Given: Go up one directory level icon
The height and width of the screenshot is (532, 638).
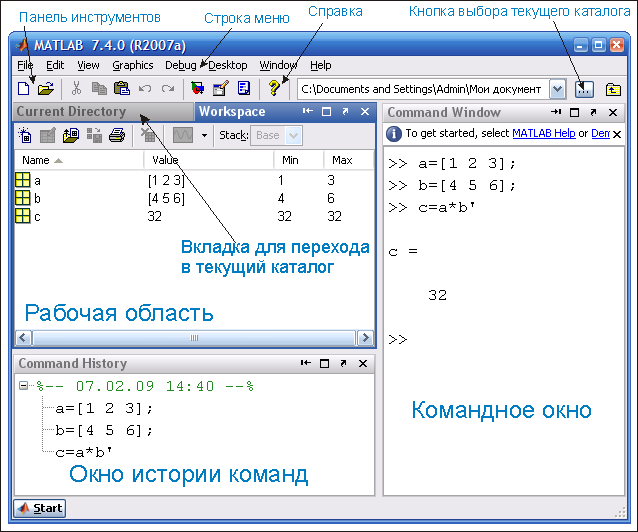Looking at the screenshot, I should (613, 89).
